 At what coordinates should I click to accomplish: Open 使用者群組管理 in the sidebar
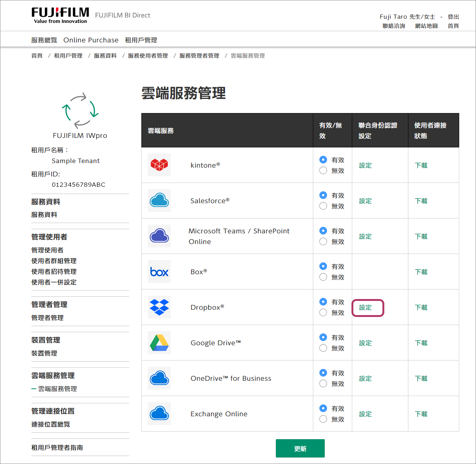[x=54, y=261]
